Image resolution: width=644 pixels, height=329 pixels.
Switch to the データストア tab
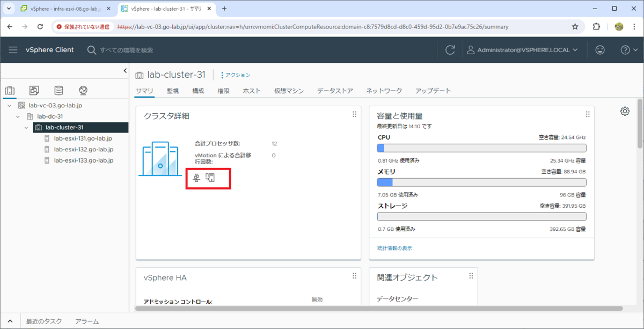click(x=335, y=91)
